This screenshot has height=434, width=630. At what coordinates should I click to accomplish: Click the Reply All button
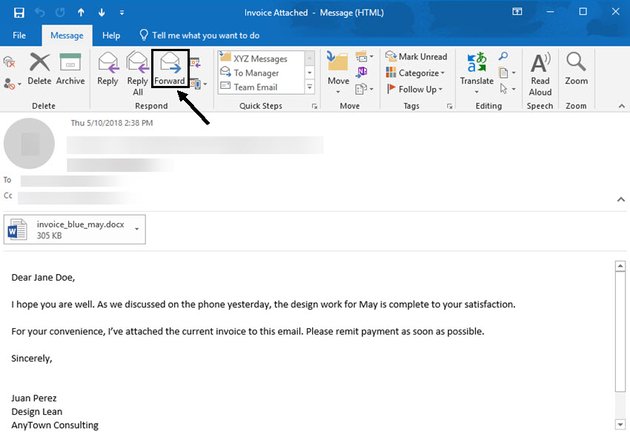pos(137,74)
